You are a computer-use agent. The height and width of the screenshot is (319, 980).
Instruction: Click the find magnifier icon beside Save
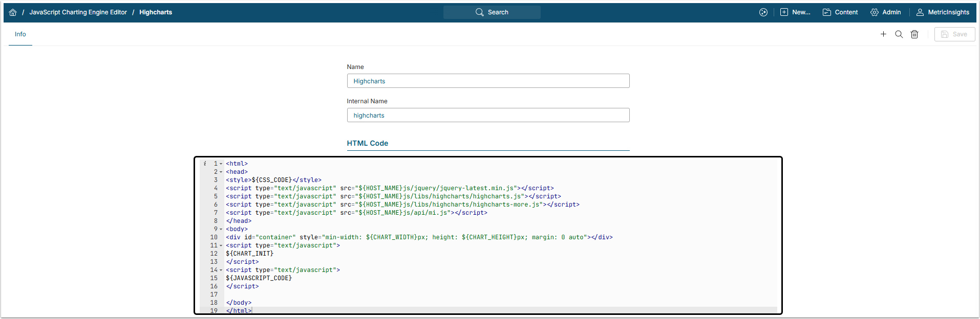tap(899, 34)
